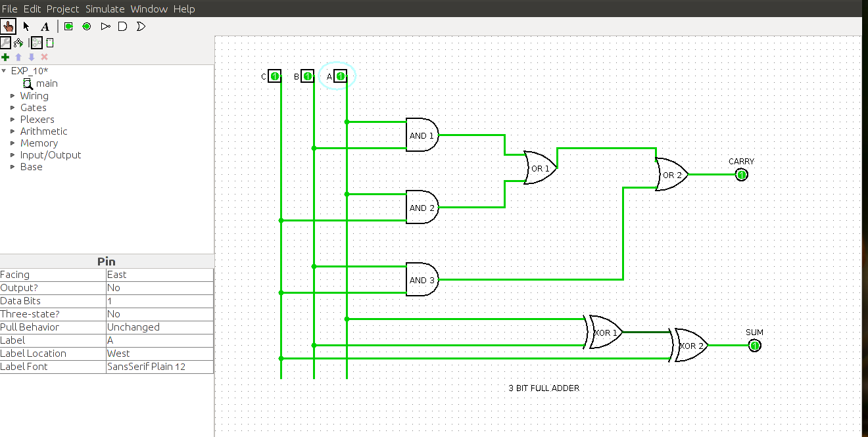This screenshot has height=437, width=868.
Task: Open the Simulate menu
Action: pyautogui.click(x=105, y=9)
